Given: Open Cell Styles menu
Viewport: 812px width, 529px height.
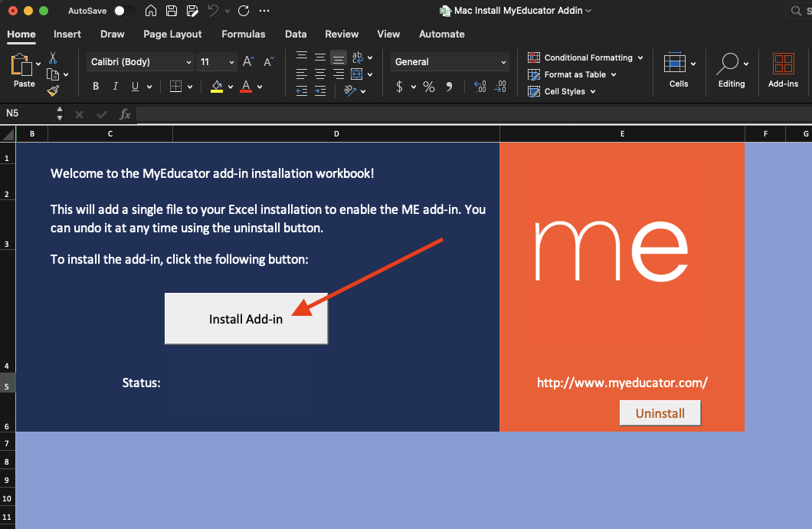Looking at the screenshot, I should pyautogui.click(x=562, y=92).
